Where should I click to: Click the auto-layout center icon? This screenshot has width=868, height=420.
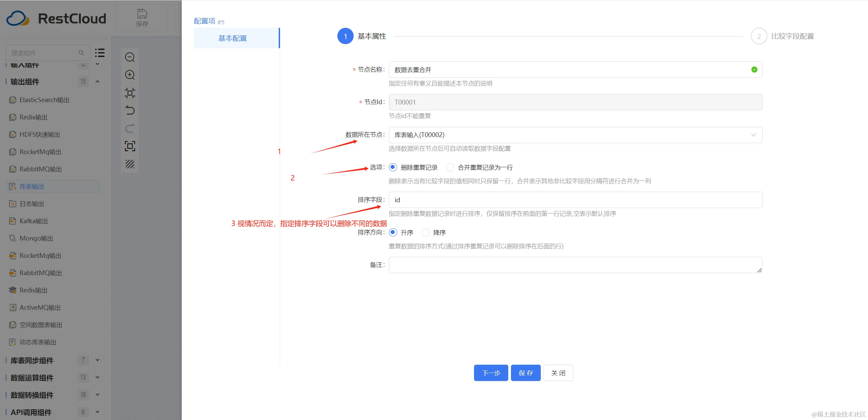pos(130,93)
